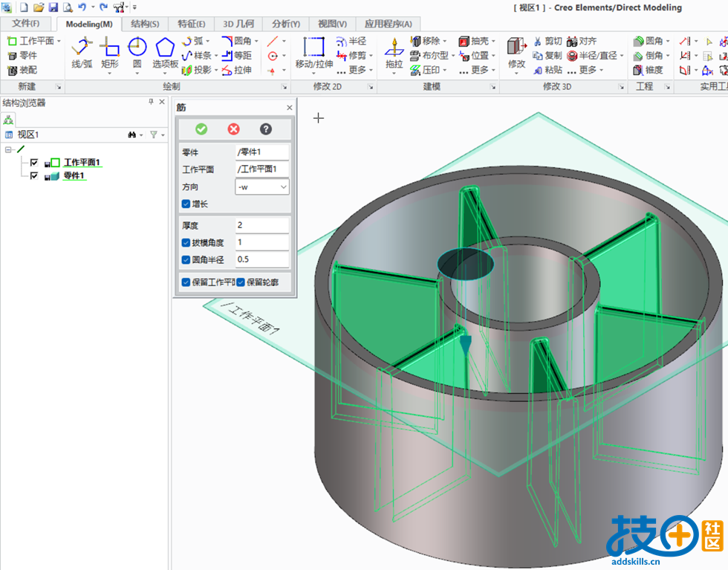Click the Open folder icon in quick access toolbar
The image size is (728, 570).
pos(39,7)
